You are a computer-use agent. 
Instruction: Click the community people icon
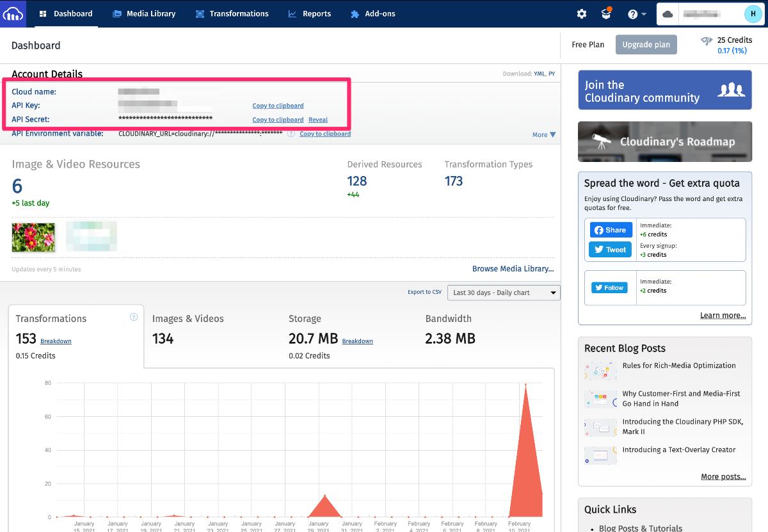[x=731, y=90]
